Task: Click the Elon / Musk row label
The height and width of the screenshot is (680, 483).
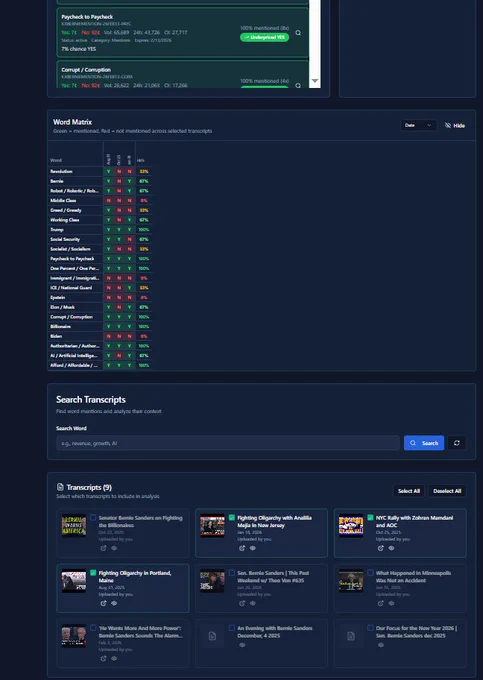Action: [x=62, y=307]
